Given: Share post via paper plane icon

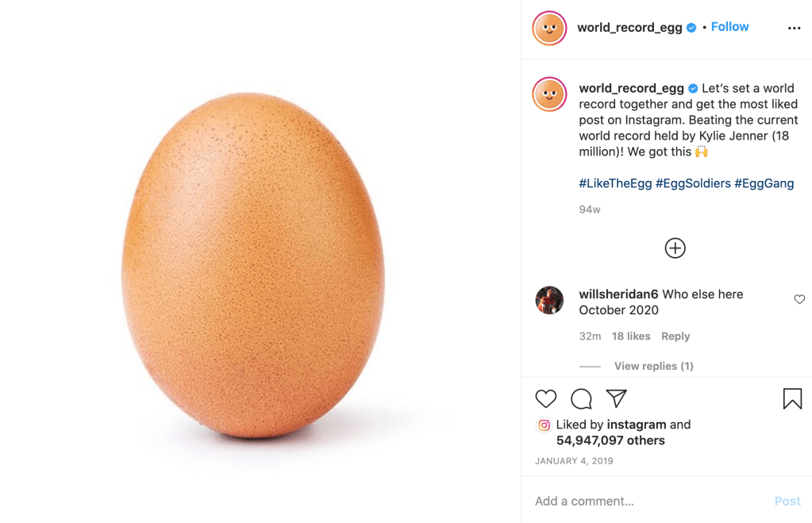Looking at the screenshot, I should click(617, 398).
